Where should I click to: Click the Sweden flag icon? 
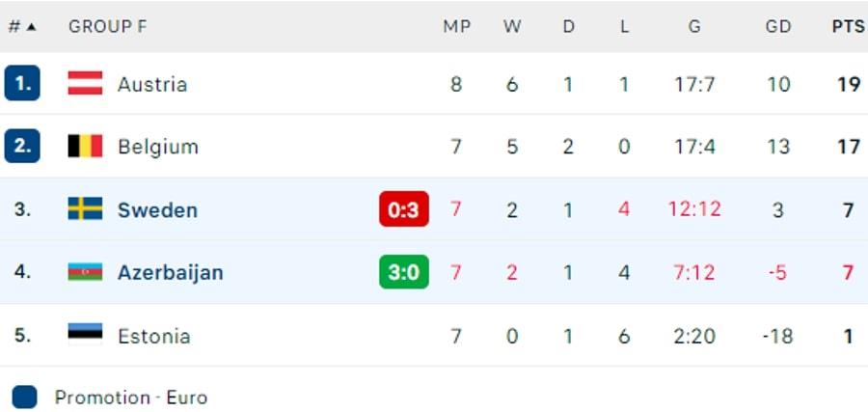(x=85, y=209)
